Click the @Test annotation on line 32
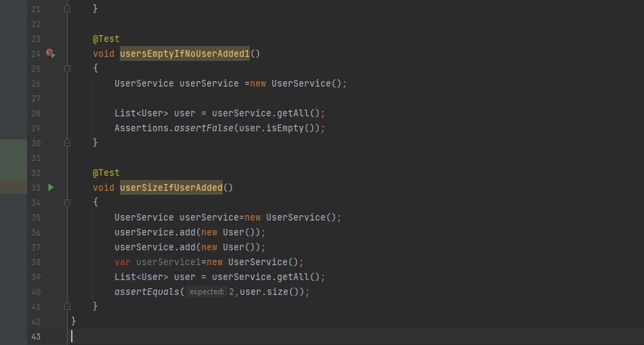This screenshot has width=644, height=345. click(106, 172)
